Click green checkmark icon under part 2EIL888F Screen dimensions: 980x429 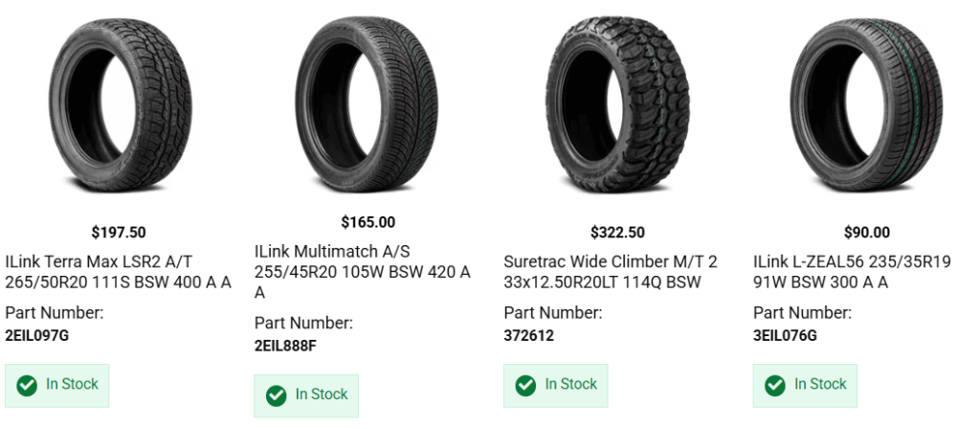(277, 395)
